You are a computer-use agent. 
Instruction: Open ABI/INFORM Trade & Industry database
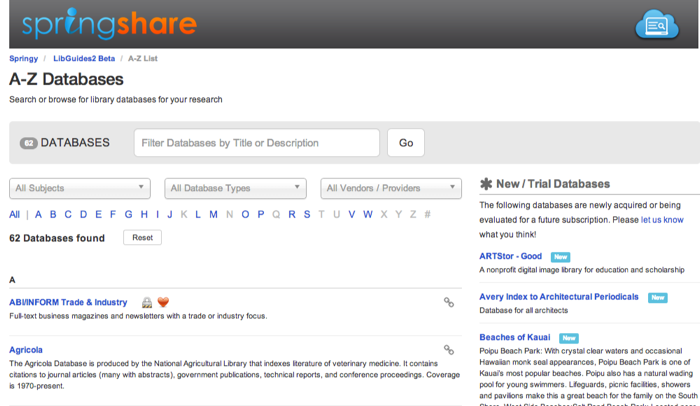(68, 302)
